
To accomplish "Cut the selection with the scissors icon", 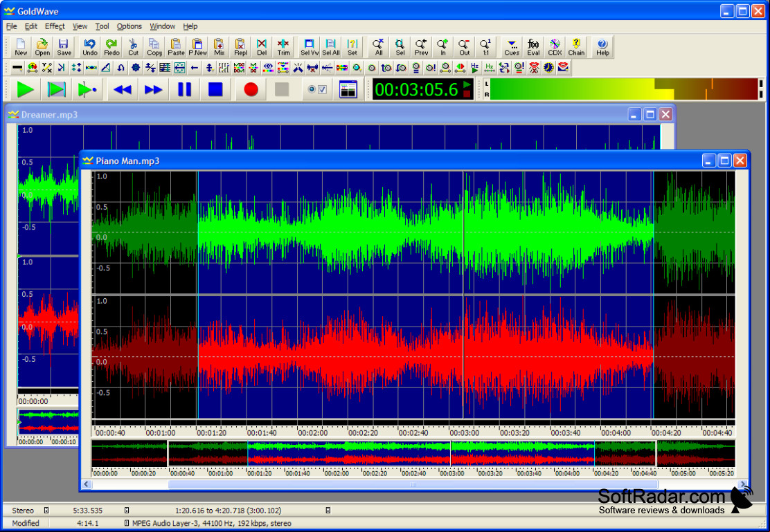I will point(133,46).
